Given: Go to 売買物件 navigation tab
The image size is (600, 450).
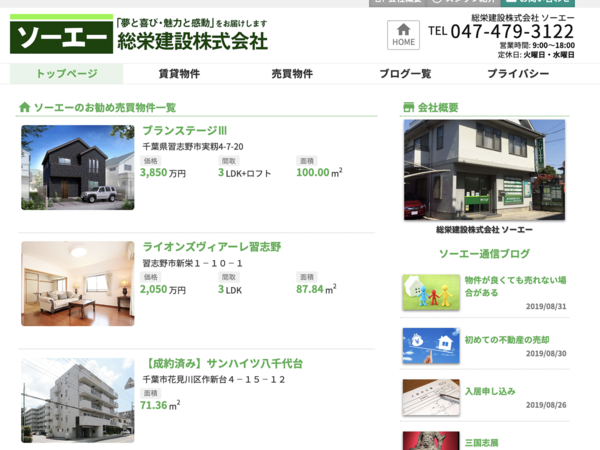Looking at the screenshot, I should click(292, 74).
